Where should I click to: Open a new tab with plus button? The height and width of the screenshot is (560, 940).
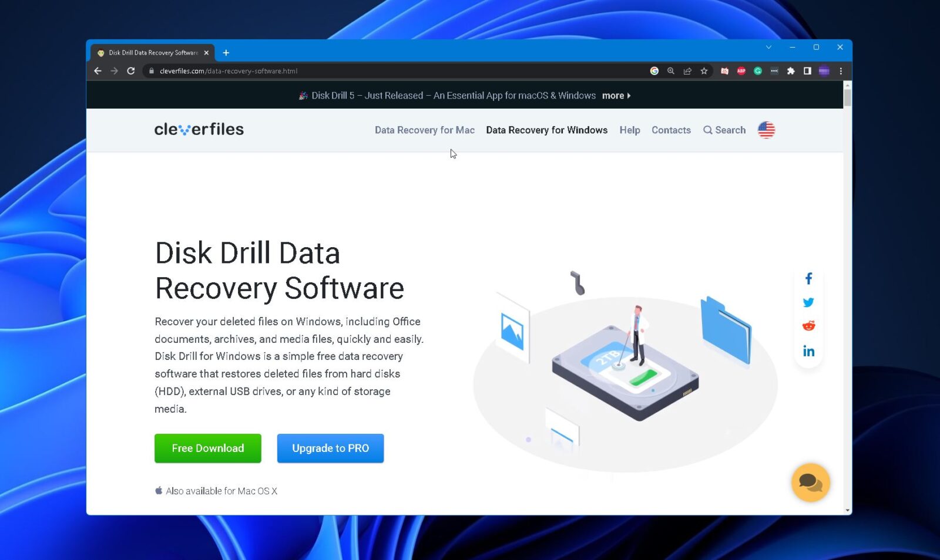226,53
